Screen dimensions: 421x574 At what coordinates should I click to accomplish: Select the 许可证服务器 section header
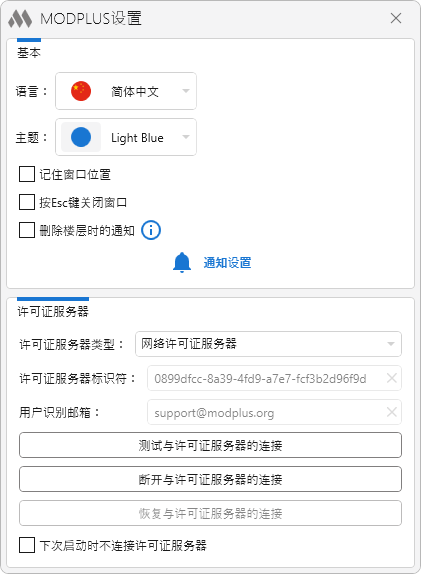53,312
